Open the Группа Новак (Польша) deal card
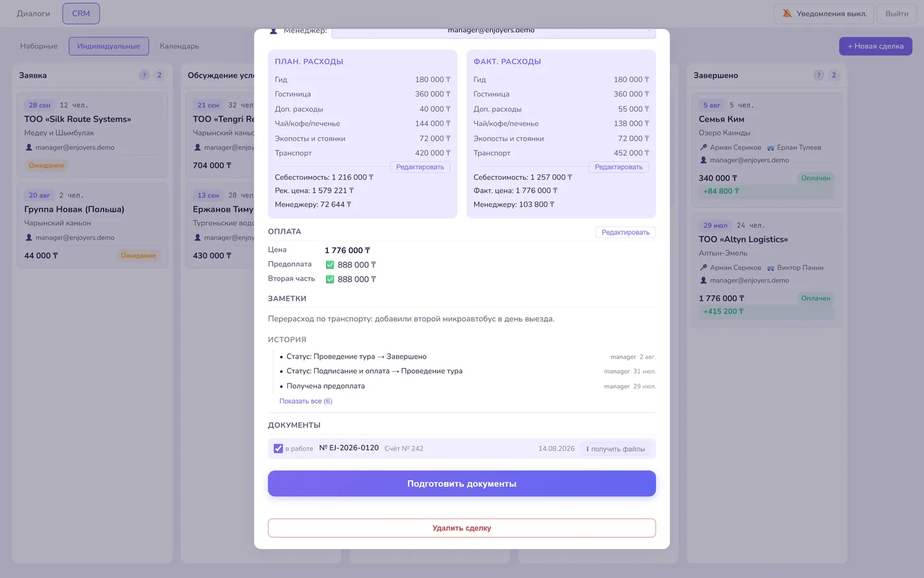 [x=92, y=225]
